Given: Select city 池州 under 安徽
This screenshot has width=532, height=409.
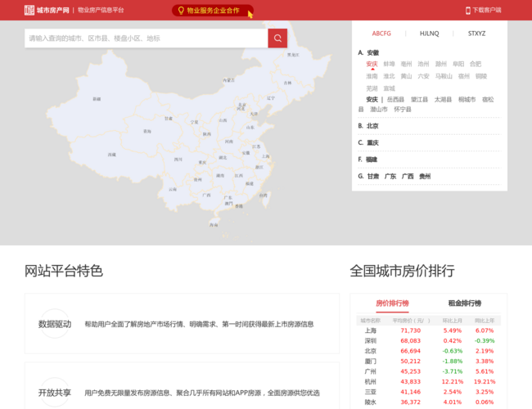Looking at the screenshot, I should (x=423, y=64).
